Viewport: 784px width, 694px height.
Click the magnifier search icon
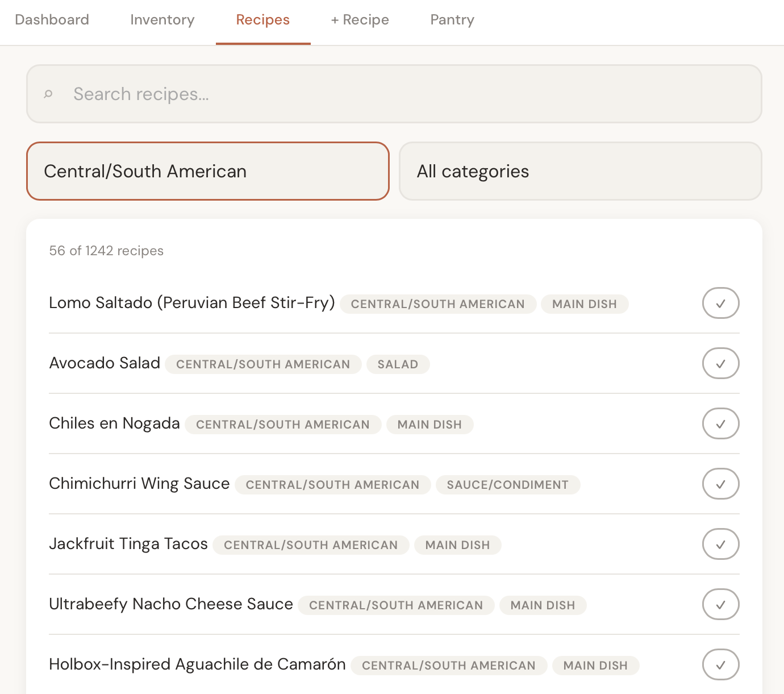point(48,94)
